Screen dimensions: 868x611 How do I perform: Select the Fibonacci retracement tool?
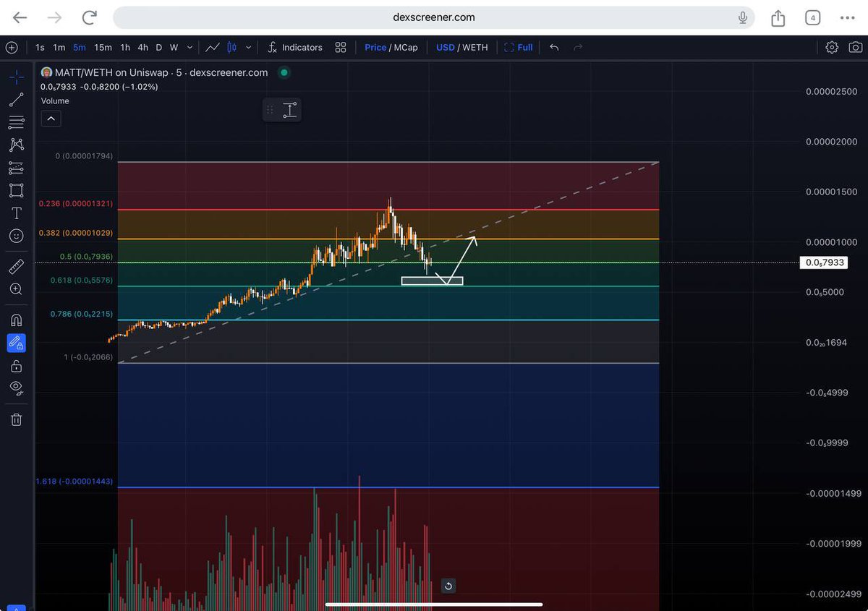pos(16,122)
